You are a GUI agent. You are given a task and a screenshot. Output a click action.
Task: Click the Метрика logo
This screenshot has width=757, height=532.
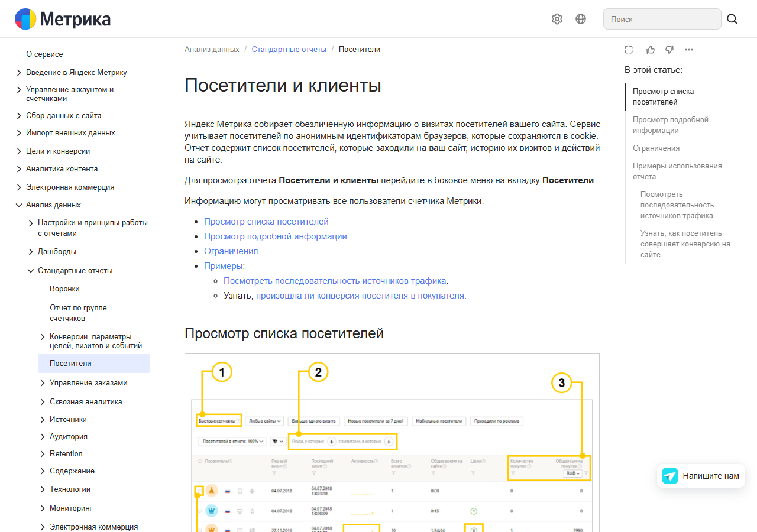coord(63,19)
